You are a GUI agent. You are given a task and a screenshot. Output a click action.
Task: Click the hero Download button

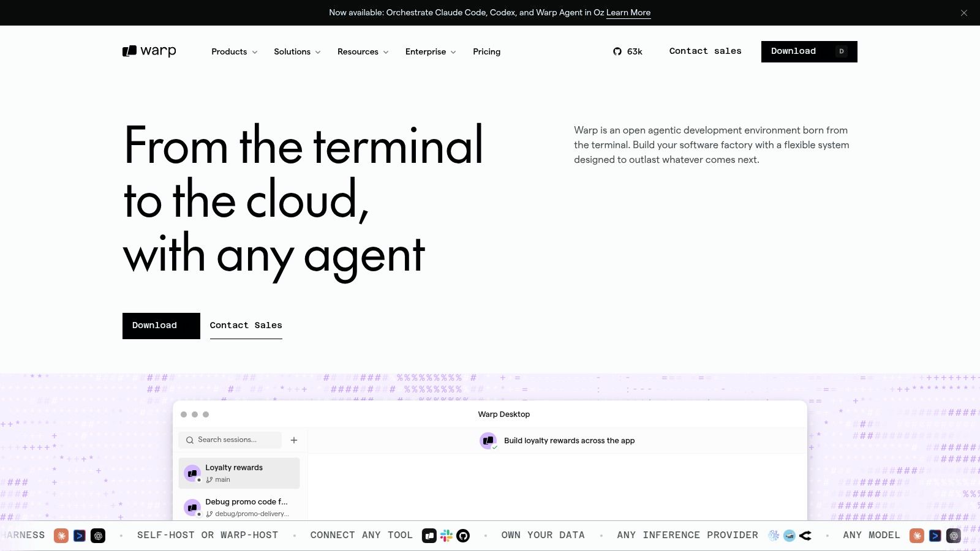pos(161,326)
